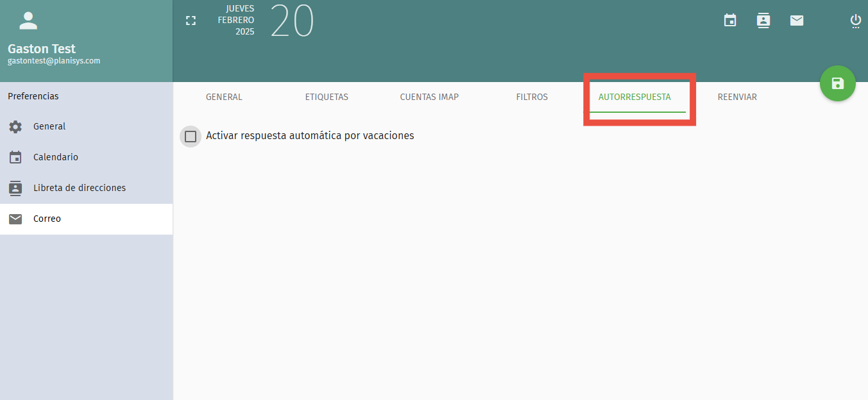868x400 pixels.
Task: Click the Preferencias heading
Action: 32,96
